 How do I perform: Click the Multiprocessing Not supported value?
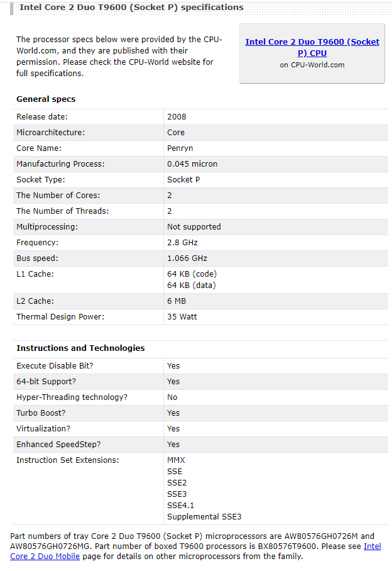tap(194, 227)
